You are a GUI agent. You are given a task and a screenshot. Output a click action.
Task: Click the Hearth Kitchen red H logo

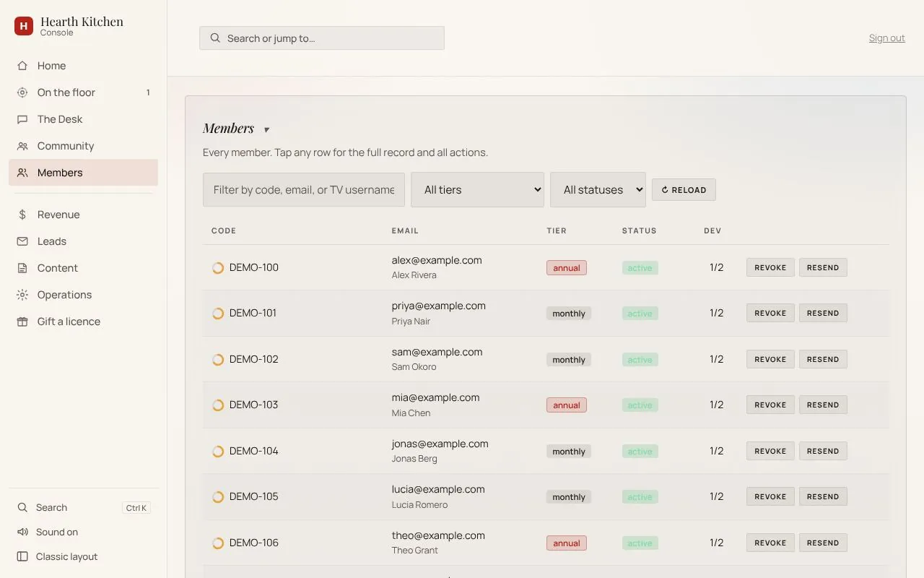pos(24,27)
